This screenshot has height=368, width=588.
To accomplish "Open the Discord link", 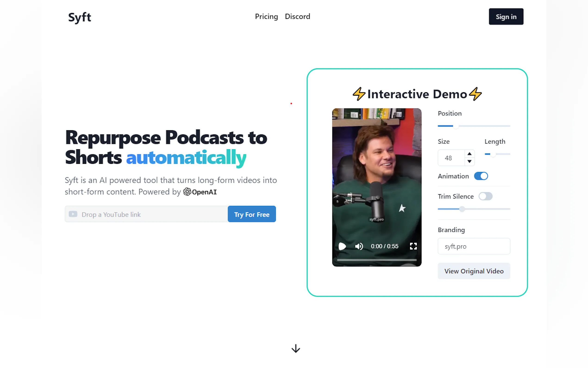I will click(x=297, y=16).
